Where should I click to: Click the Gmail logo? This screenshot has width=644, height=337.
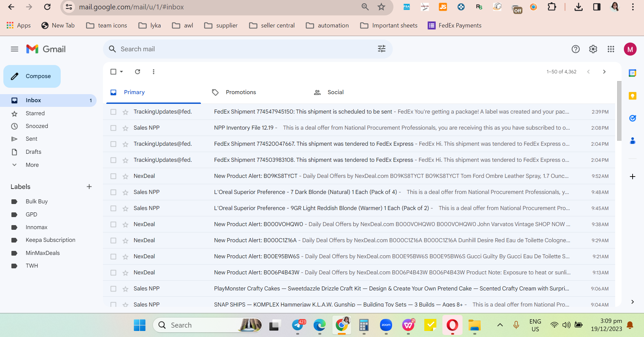46,49
